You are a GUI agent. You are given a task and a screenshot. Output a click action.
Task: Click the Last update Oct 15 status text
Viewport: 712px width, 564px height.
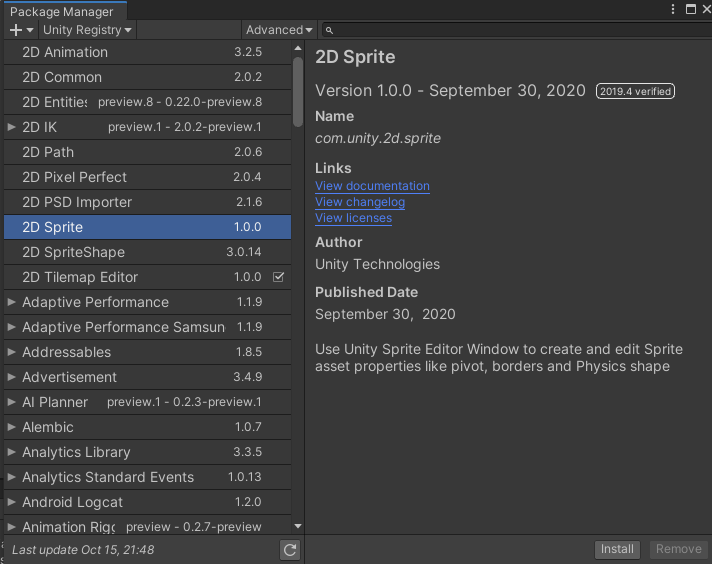[x=83, y=550]
